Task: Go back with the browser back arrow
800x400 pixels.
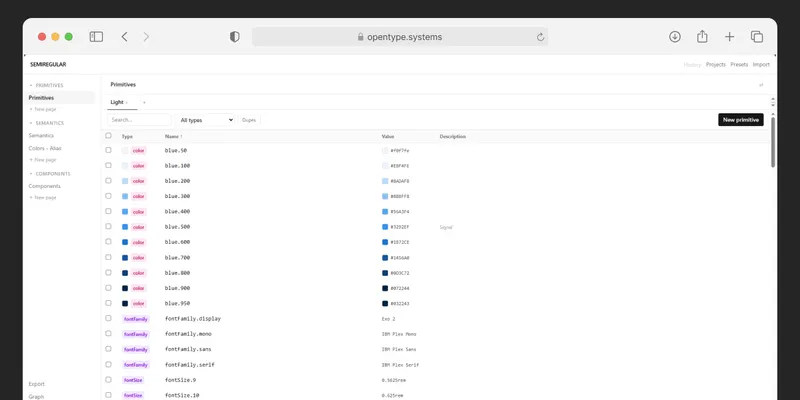Action: click(x=124, y=37)
